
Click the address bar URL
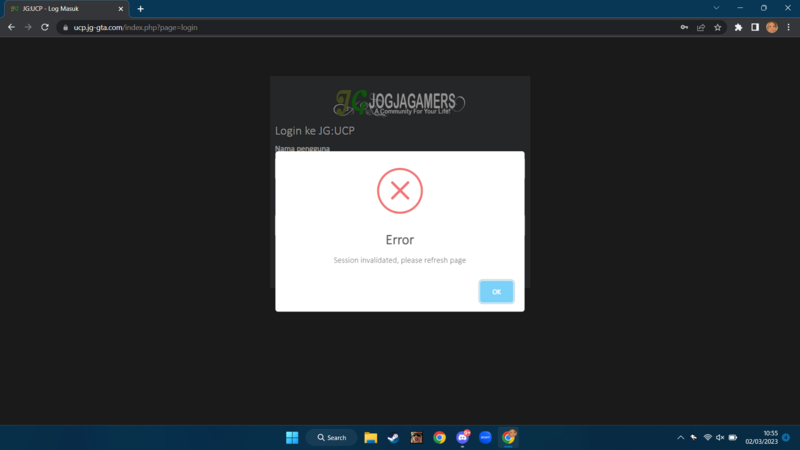click(135, 28)
